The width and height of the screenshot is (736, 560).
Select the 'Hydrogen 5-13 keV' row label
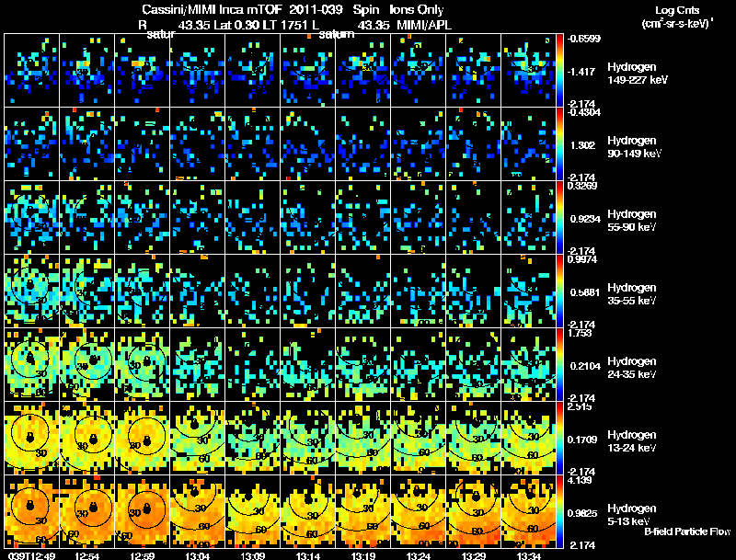(x=632, y=515)
